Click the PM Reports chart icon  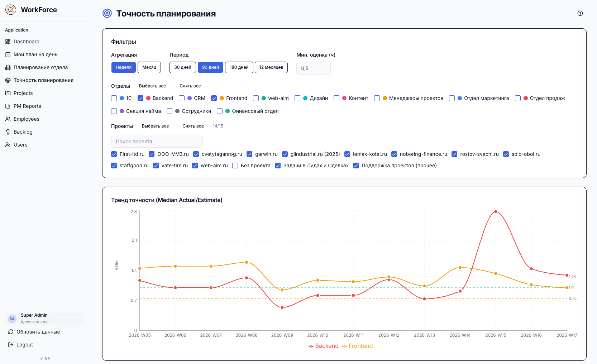tap(8, 106)
